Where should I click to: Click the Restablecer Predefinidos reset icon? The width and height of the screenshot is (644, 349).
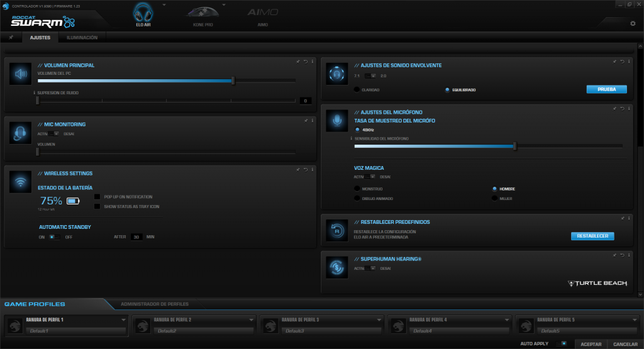coord(337,230)
